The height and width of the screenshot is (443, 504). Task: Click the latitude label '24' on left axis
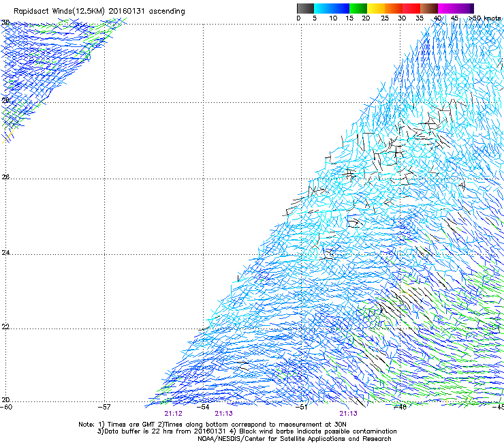tap(5, 253)
